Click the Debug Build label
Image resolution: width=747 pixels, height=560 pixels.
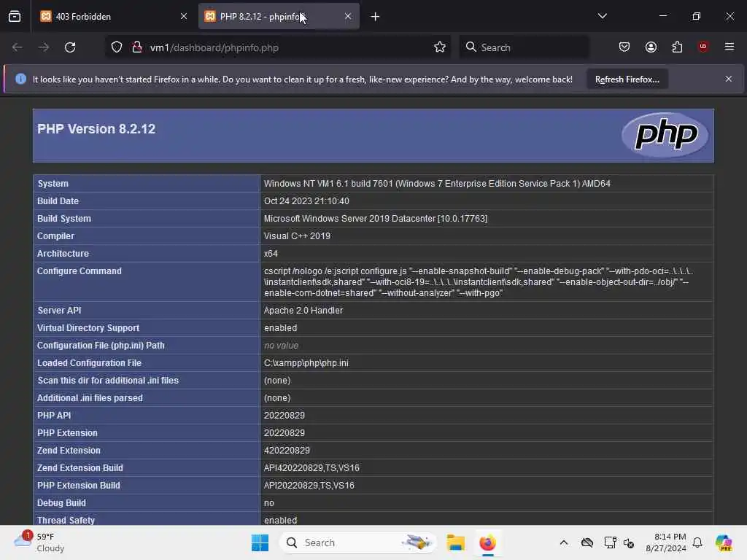(x=61, y=503)
